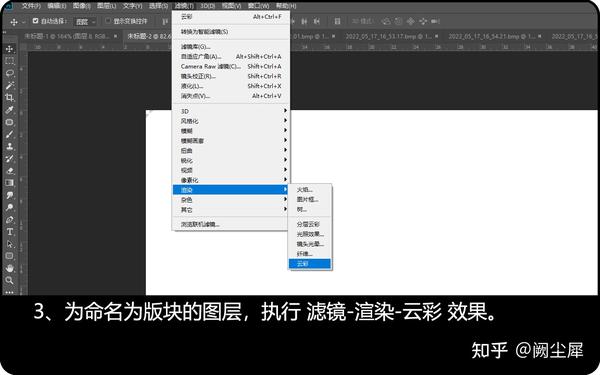
Task: Expand the 锐化 submenu
Action: pos(231,160)
